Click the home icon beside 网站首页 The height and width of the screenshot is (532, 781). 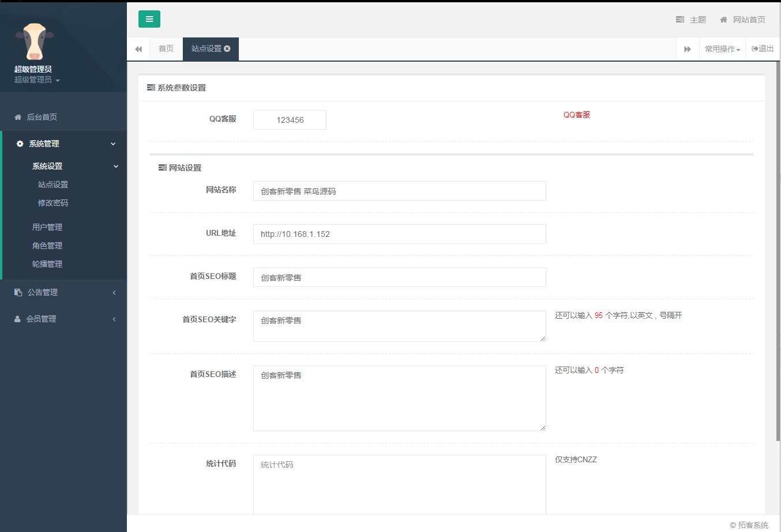[723, 19]
